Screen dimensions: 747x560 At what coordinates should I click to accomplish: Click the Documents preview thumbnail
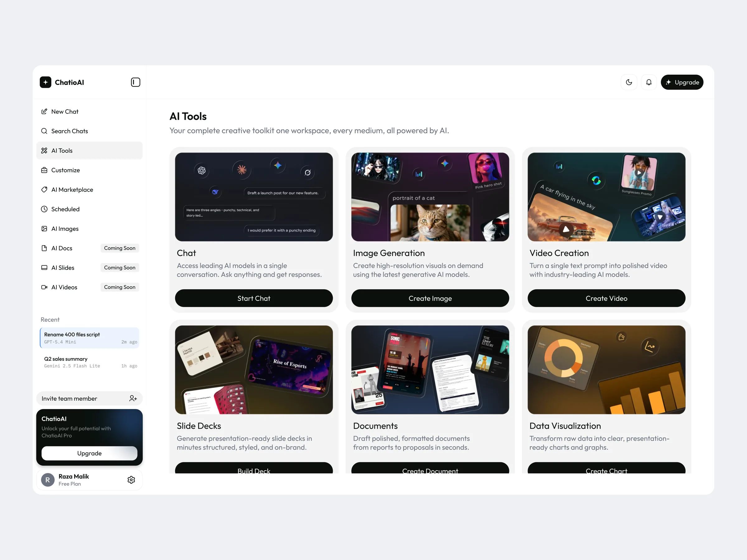coord(430,370)
